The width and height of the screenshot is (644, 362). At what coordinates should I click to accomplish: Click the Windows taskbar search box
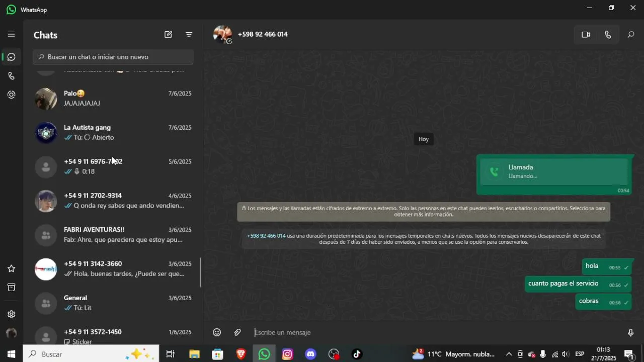[x=91, y=354]
